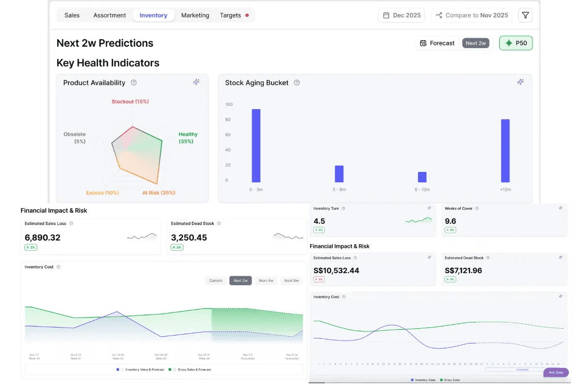This screenshot has width=588, height=392.
Task: Click the 0 - 3m stock aging bar
Action: (x=256, y=146)
